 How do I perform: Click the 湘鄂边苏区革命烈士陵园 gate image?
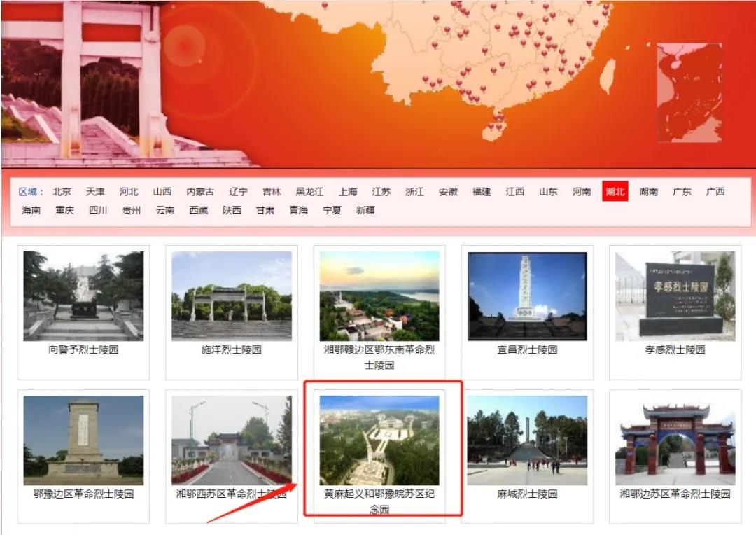coord(675,440)
